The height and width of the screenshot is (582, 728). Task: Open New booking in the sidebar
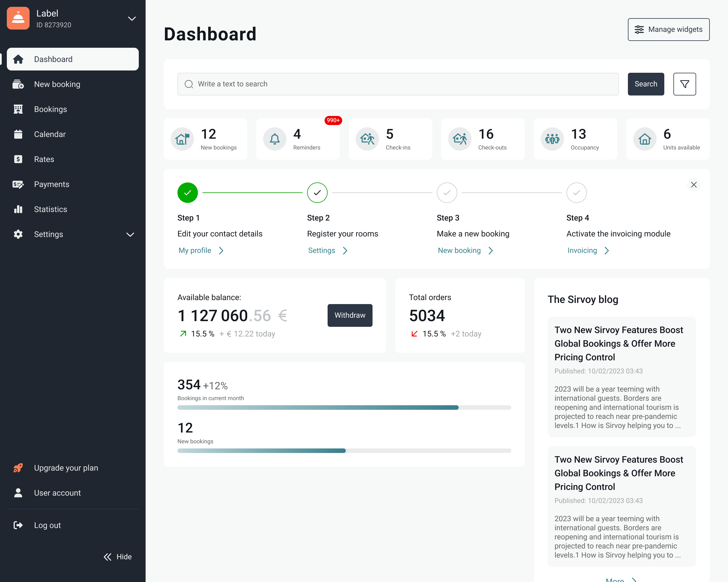pos(73,84)
